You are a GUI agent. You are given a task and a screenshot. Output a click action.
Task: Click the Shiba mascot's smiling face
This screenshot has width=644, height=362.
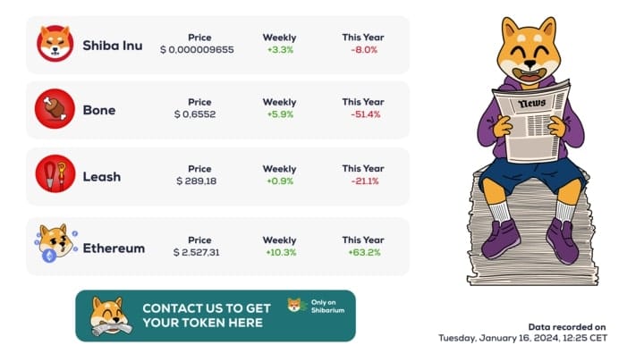pos(533,56)
